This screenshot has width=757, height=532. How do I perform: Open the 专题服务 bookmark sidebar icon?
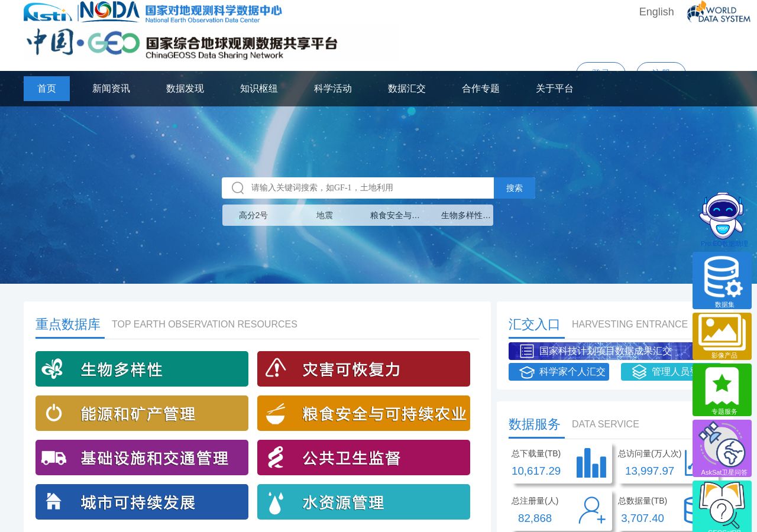722,390
